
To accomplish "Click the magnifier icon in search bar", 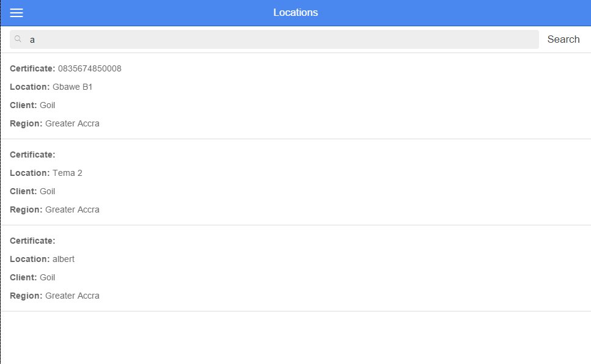I will [18, 39].
